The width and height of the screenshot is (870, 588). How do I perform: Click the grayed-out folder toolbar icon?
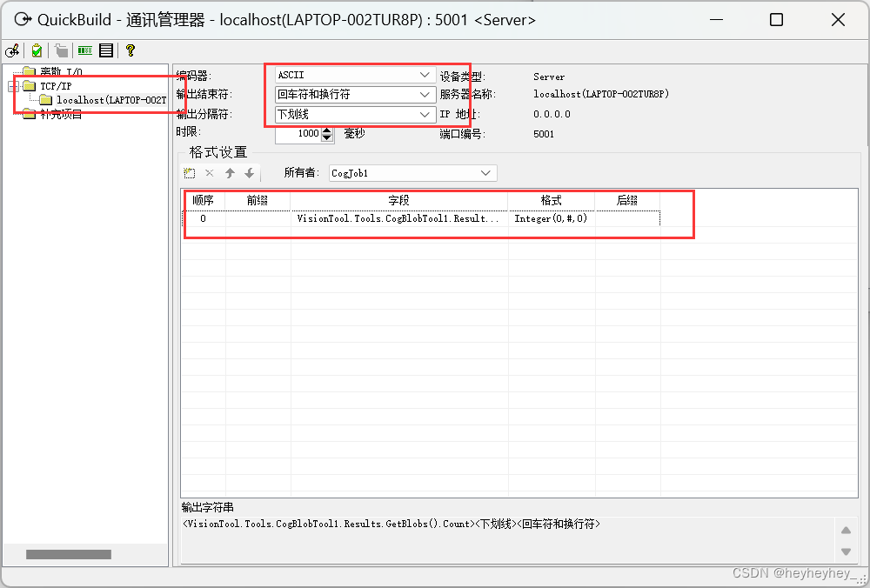62,50
